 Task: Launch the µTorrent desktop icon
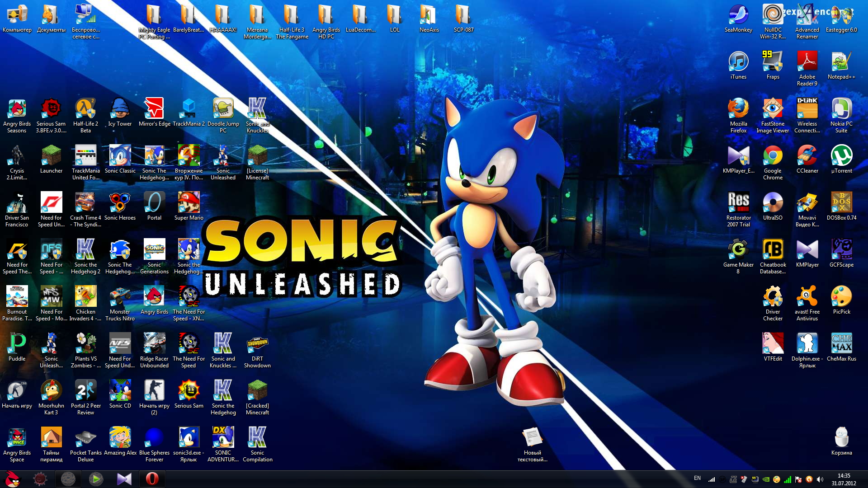click(x=841, y=156)
